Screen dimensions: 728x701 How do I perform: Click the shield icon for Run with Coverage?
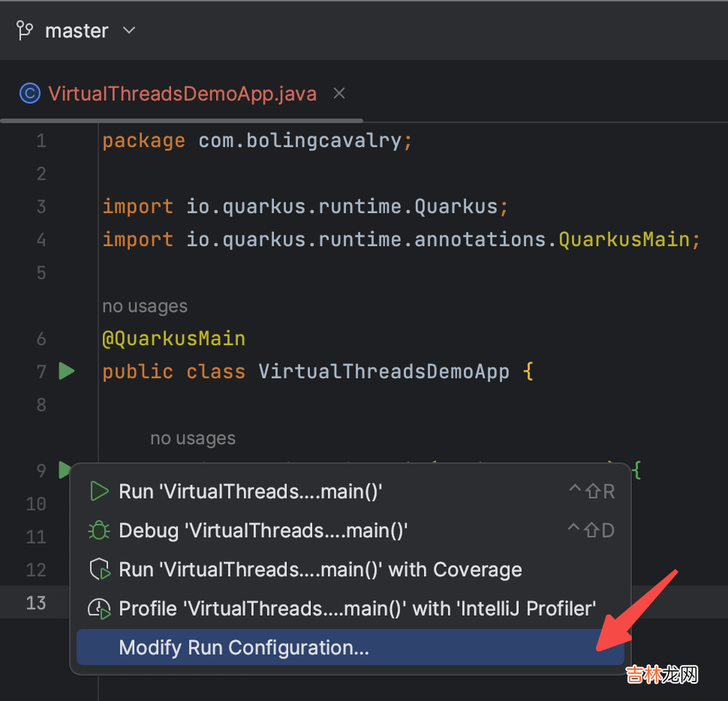(99, 570)
